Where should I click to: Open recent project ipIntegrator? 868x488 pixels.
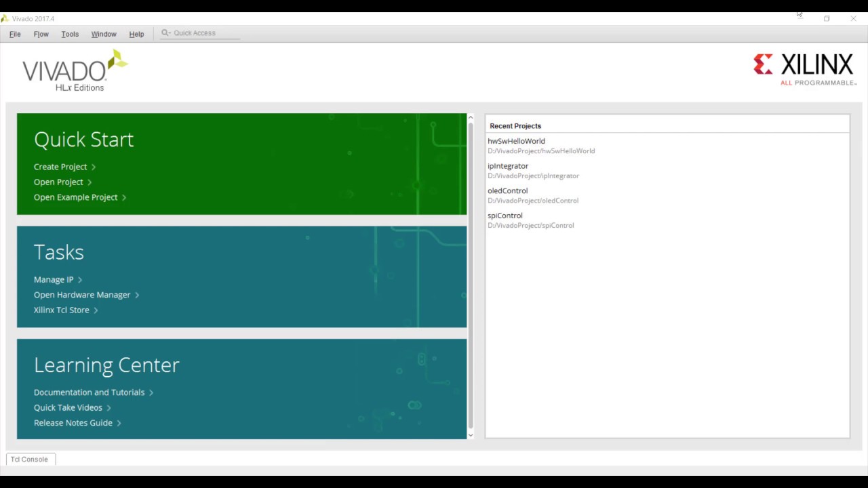508,166
